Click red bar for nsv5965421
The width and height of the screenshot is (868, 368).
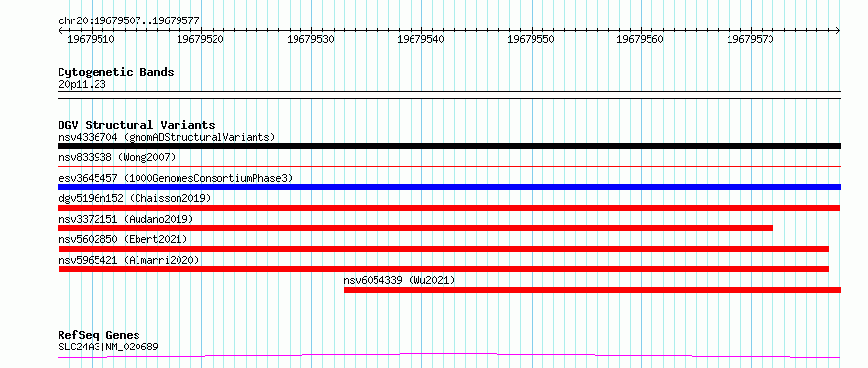443,269
